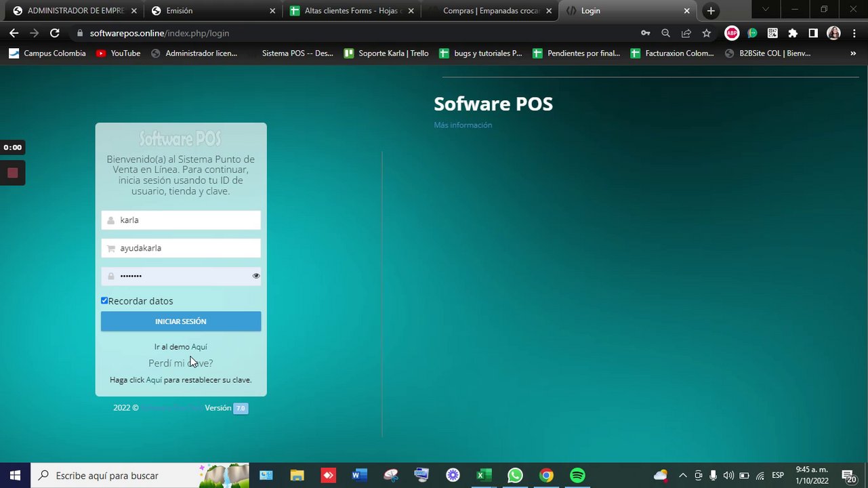
Task: Follow the Más información link
Action: [463, 125]
